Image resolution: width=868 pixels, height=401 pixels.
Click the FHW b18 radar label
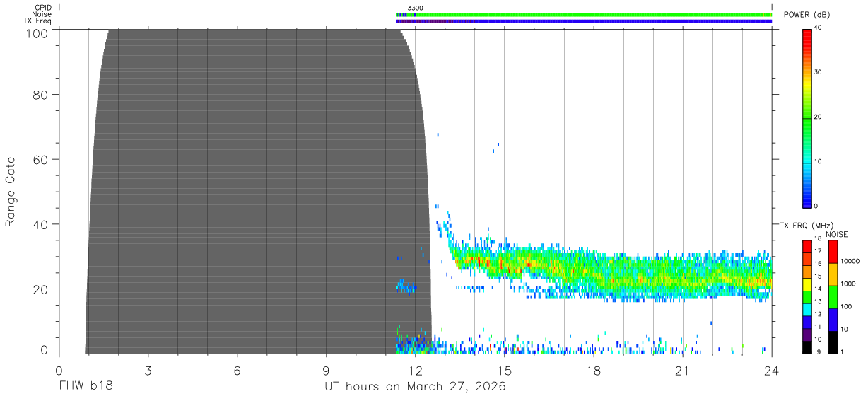click(x=86, y=386)
